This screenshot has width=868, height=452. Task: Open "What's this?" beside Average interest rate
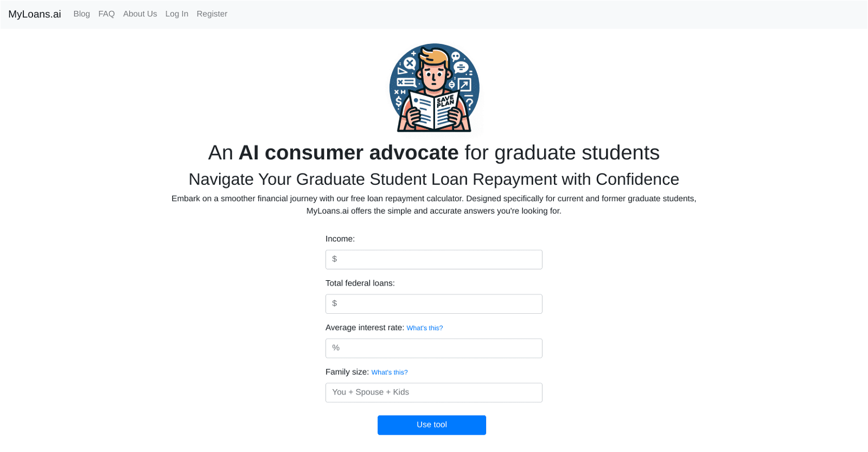click(425, 328)
